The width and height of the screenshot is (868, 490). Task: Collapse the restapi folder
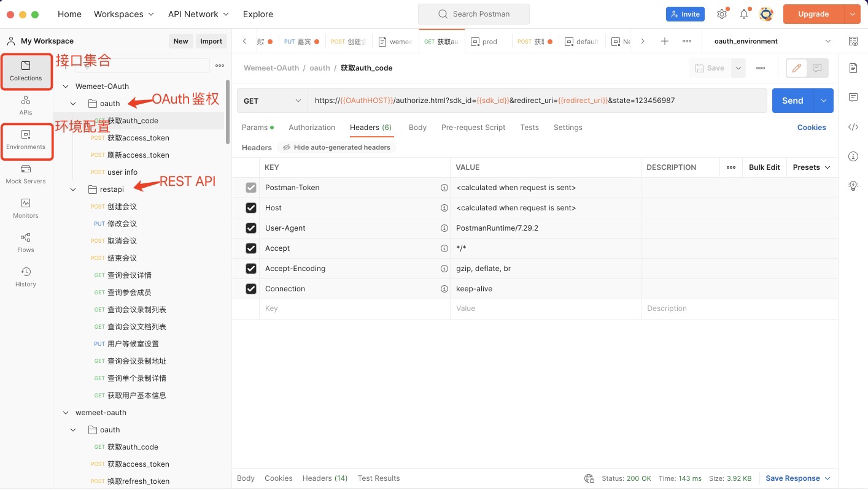click(74, 189)
